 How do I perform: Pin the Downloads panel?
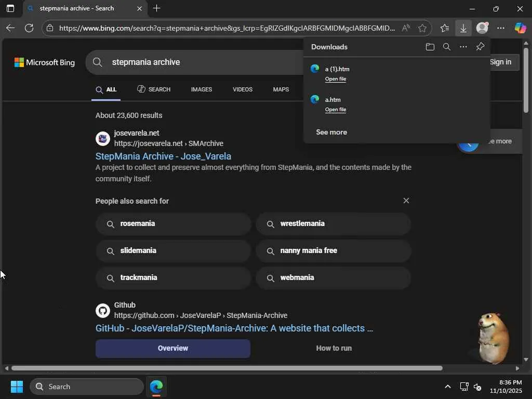pos(480,47)
